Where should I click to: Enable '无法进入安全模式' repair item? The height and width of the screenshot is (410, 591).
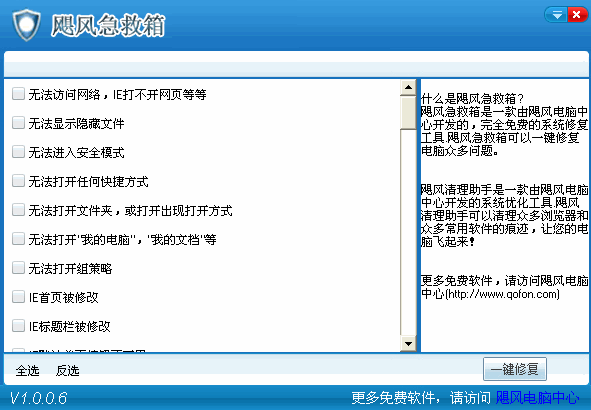tap(18, 151)
